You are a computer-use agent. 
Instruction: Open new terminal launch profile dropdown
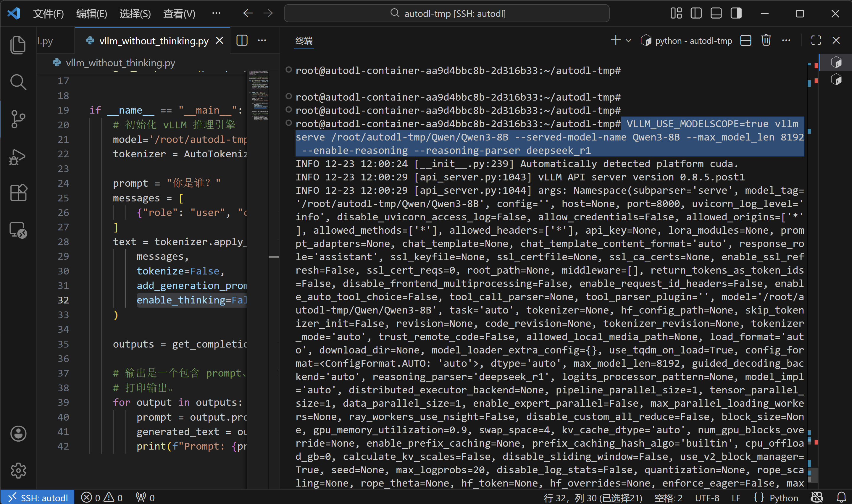pyautogui.click(x=628, y=41)
